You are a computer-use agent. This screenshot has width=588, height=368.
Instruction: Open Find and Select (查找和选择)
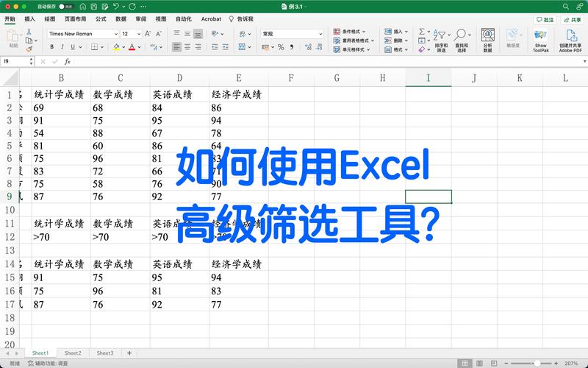[462, 40]
